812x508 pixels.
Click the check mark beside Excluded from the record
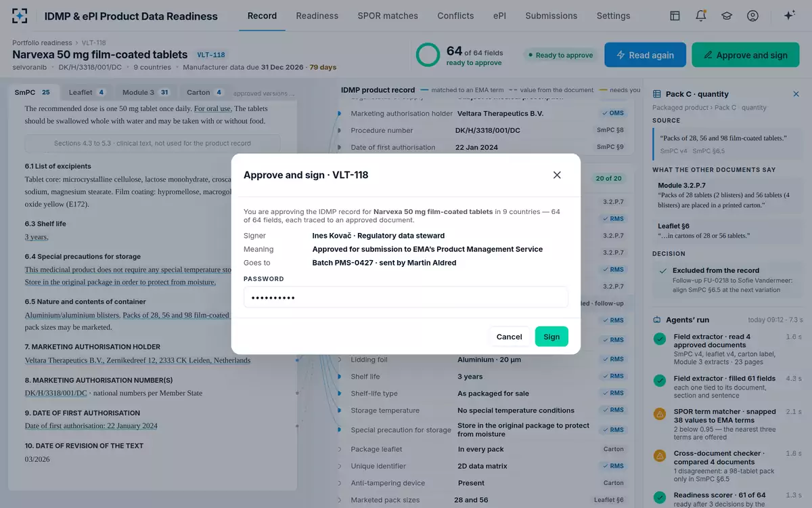coord(663,271)
